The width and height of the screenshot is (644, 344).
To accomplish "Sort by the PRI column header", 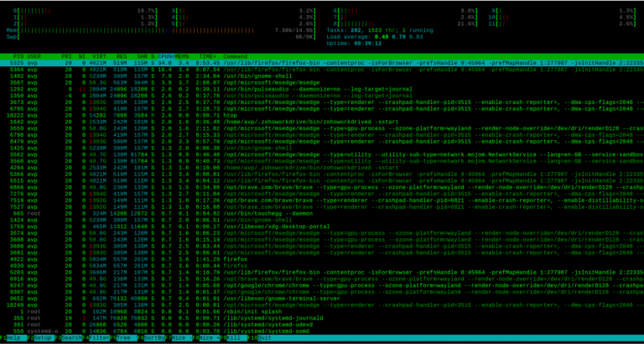I will coord(66,56).
